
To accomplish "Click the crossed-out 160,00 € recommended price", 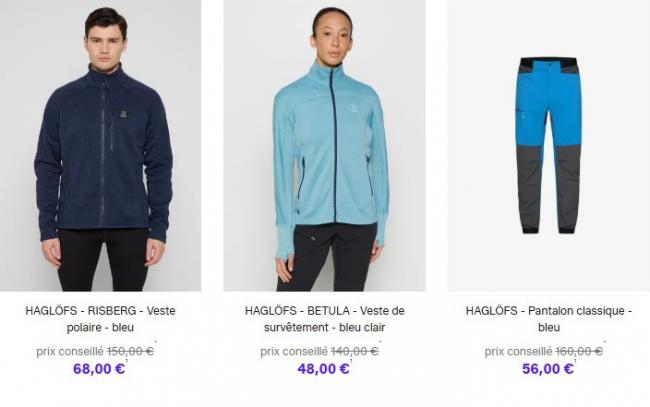I will 579,351.
